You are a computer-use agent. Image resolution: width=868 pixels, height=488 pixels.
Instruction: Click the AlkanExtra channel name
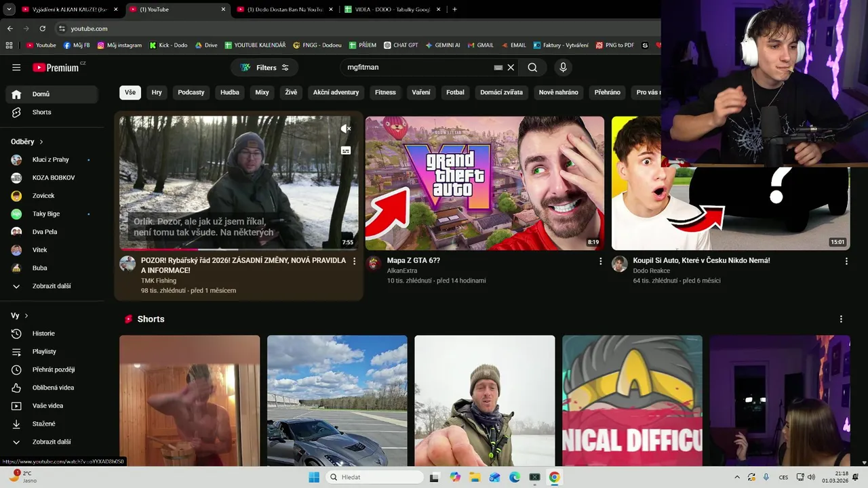(x=402, y=270)
